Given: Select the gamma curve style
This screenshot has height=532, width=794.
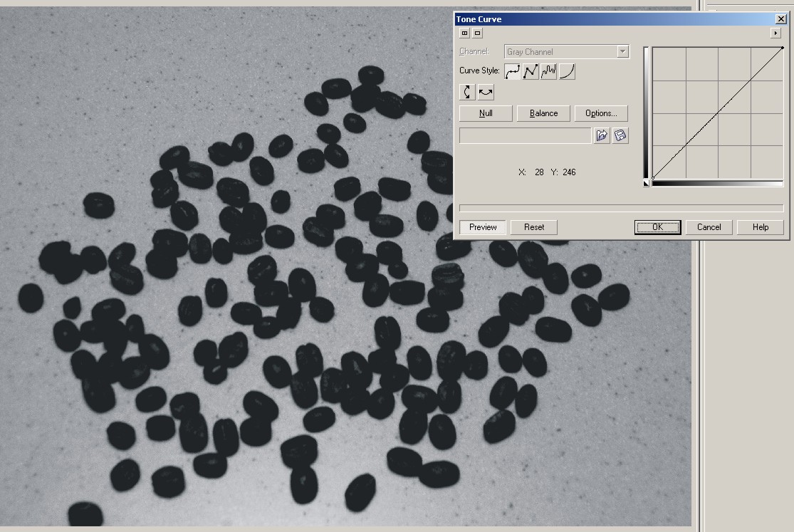Looking at the screenshot, I should (x=567, y=71).
